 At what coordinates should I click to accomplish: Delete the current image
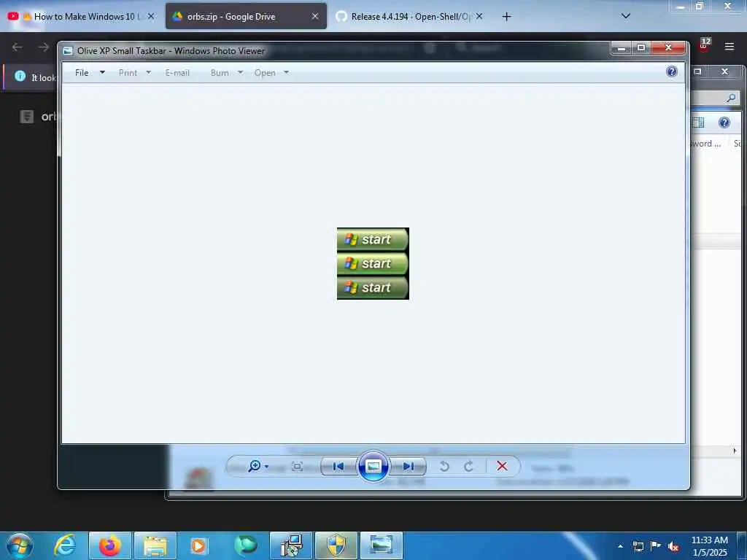click(502, 466)
